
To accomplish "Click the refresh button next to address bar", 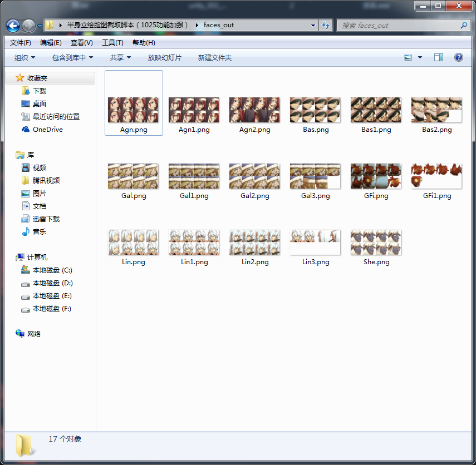I will (326, 25).
